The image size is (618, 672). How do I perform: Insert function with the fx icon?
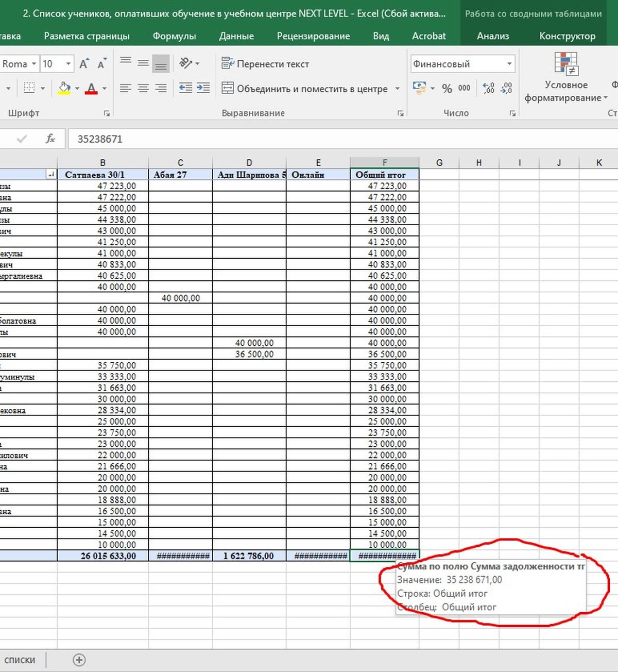pos(50,139)
